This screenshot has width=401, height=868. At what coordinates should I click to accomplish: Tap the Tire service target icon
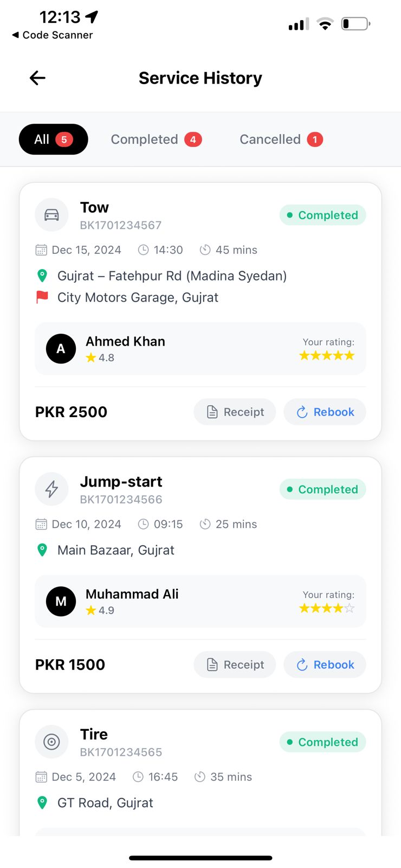tap(51, 742)
